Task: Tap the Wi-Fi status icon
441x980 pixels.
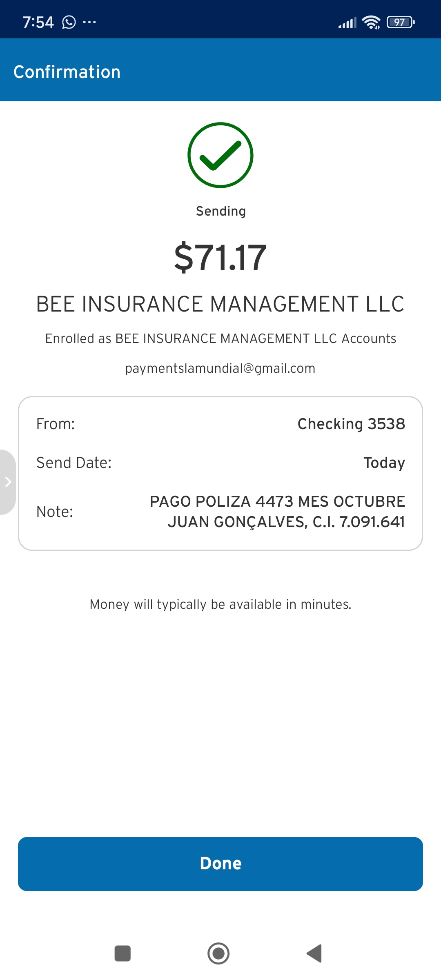Action: [371, 22]
